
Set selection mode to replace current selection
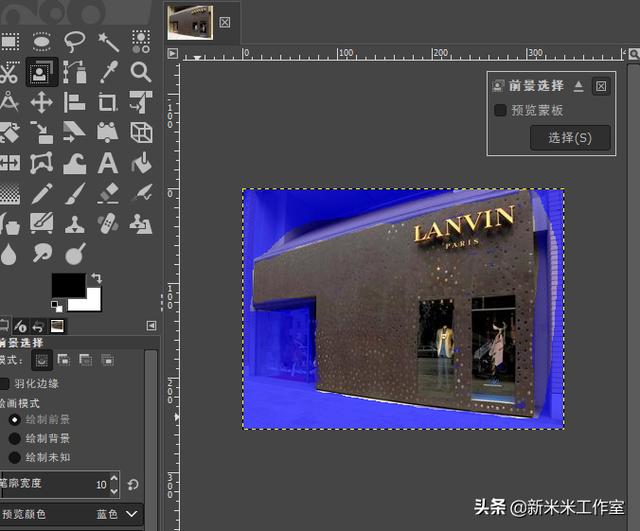42,360
